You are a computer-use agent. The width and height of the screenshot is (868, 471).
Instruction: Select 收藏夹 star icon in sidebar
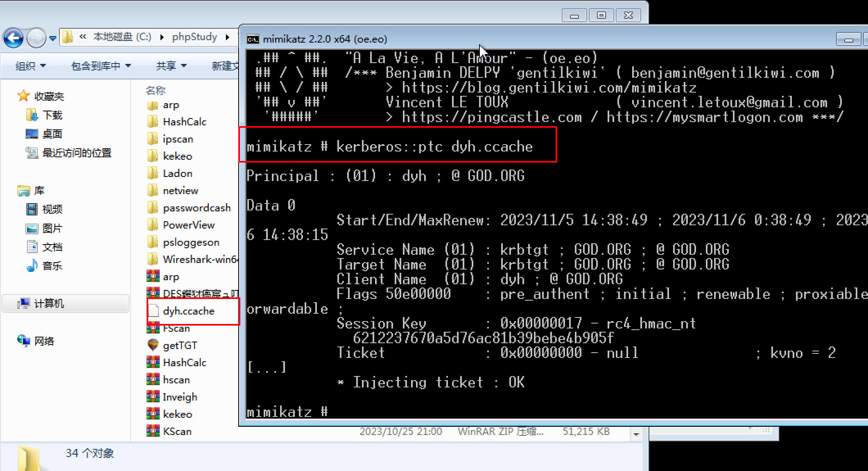coord(24,96)
